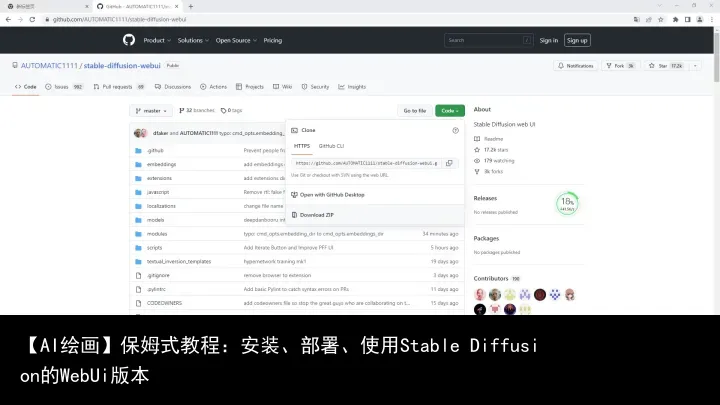Open browser extensions puzzle icon
The height and width of the screenshot is (405, 720).
tap(675, 19)
